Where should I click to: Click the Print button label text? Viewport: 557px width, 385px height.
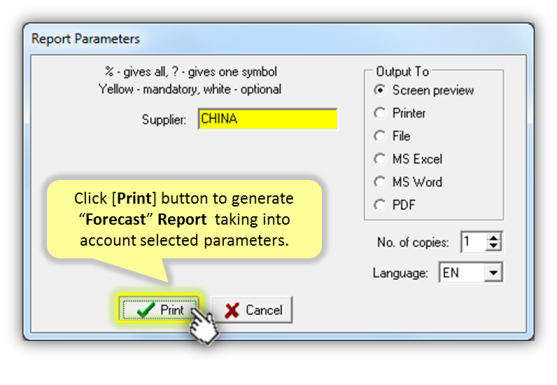(172, 310)
